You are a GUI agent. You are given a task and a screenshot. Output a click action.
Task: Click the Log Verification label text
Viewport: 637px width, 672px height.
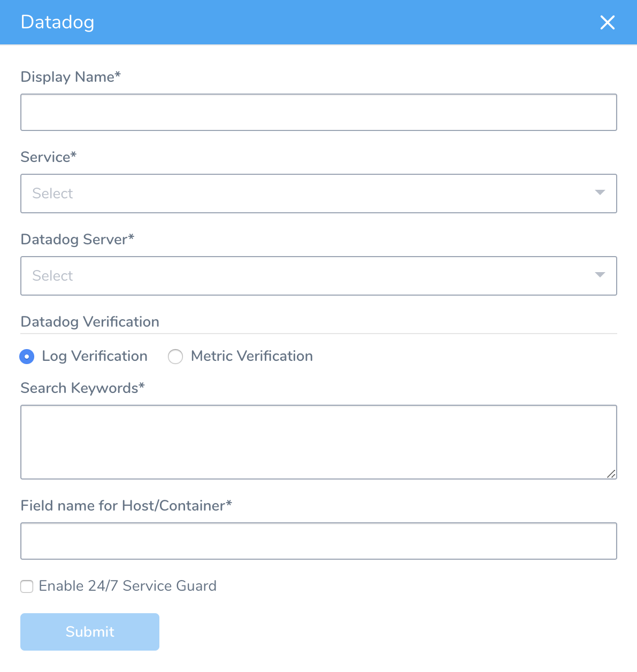pyautogui.click(x=95, y=357)
